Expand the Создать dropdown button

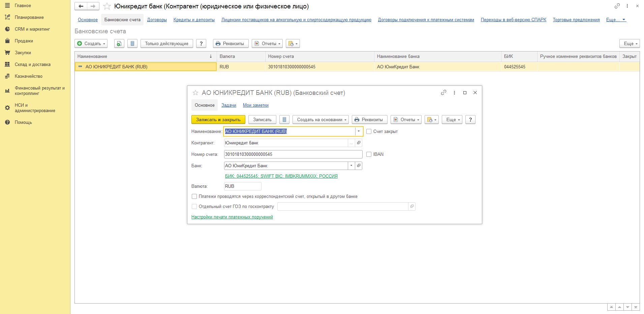[x=91, y=44]
